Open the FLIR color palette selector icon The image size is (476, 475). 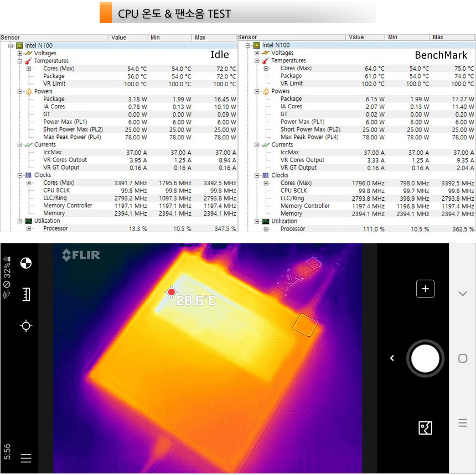click(26, 263)
